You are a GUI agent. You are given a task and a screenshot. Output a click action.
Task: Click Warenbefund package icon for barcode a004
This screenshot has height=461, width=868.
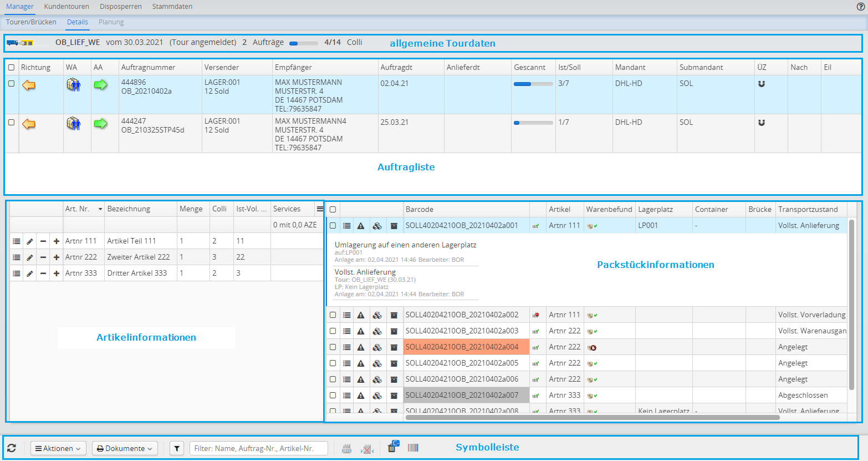[592, 347]
